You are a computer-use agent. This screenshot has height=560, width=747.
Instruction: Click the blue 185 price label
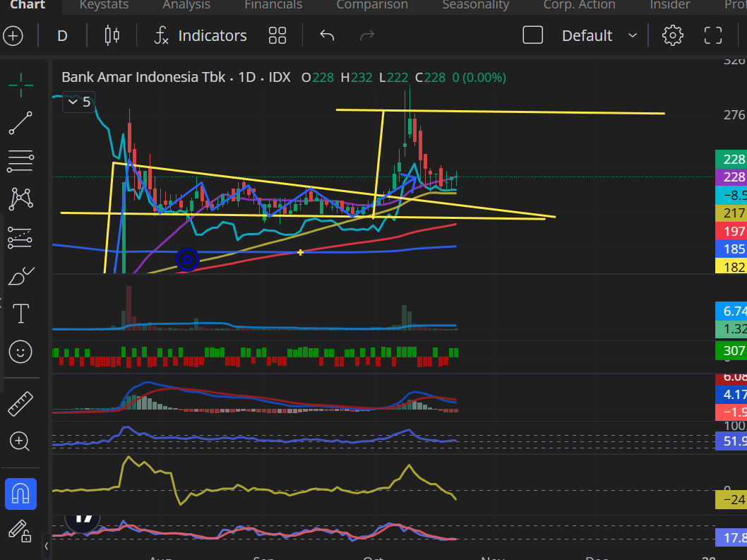(x=731, y=249)
